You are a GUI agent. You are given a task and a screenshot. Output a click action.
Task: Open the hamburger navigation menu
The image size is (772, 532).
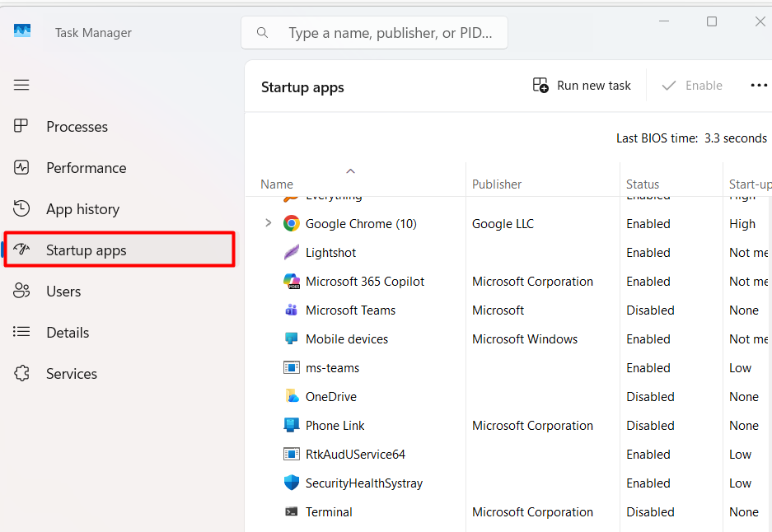21,85
